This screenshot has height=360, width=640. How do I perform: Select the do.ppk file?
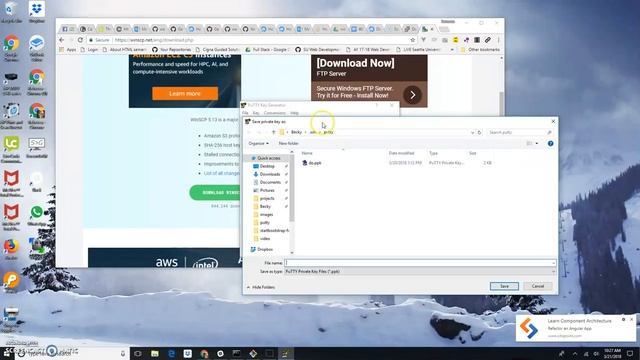[314, 163]
